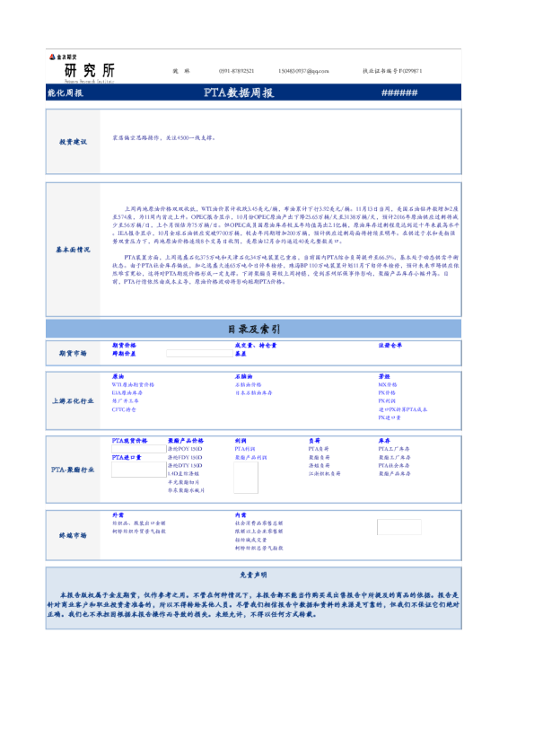Click the 投资建议 section label
This screenshot has height=756, width=534.
click(x=74, y=142)
